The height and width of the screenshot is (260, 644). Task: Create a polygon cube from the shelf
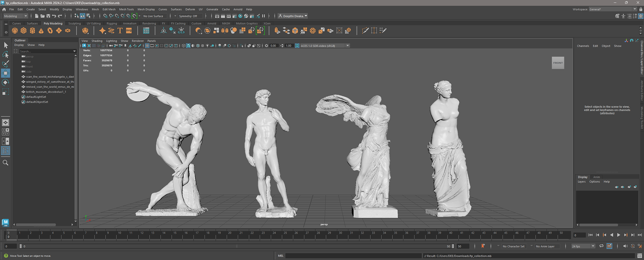[23, 31]
